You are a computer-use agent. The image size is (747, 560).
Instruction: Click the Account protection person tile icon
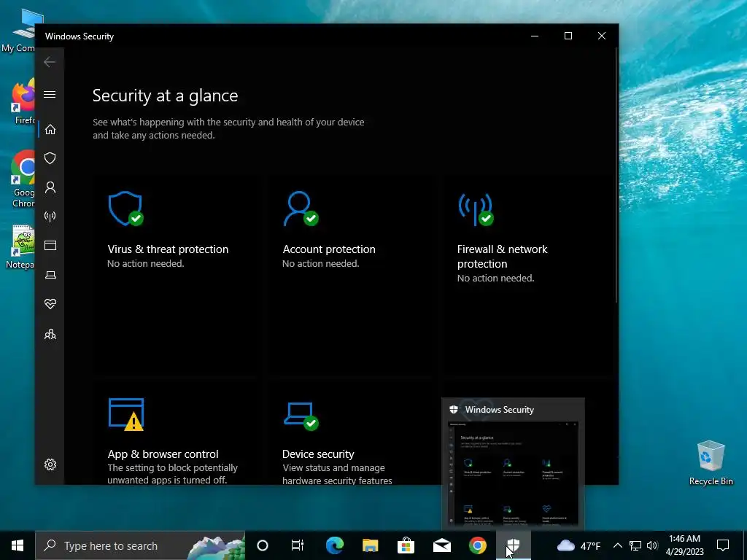coord(301,209)
